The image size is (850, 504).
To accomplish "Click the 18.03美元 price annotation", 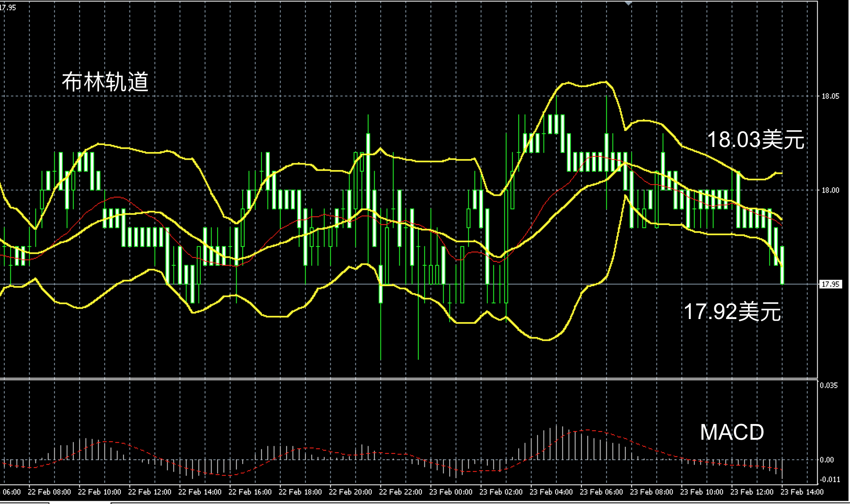I will 756,140.
